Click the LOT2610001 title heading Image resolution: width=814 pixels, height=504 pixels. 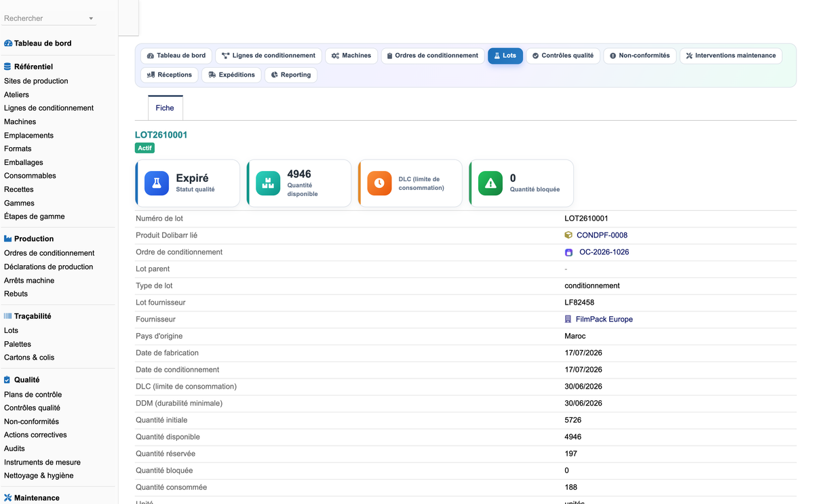(161, 135)
